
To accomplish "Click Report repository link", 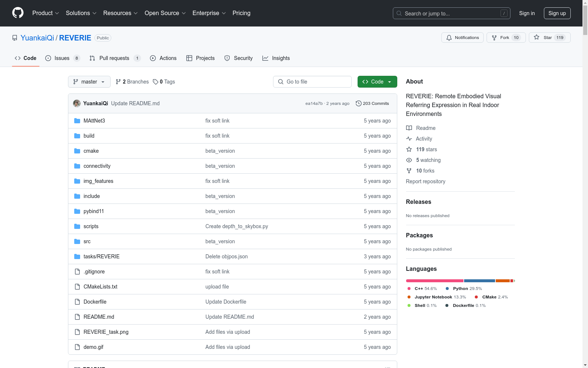I will (426, 181).
